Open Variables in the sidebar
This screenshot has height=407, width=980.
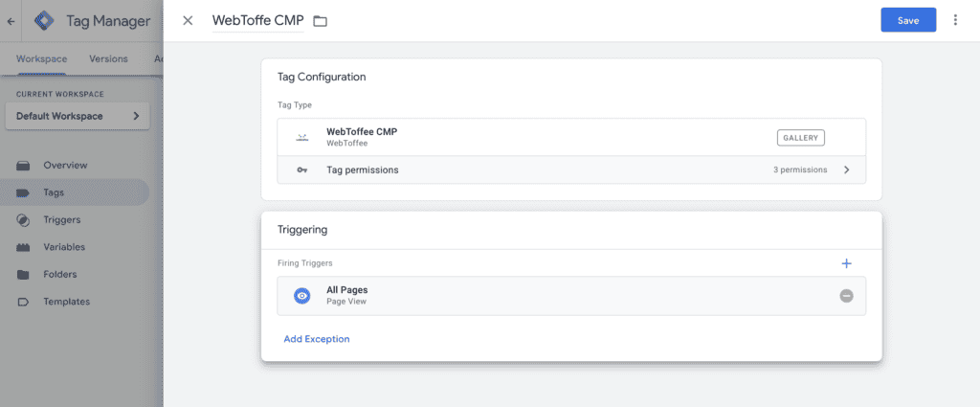(64, 247)
